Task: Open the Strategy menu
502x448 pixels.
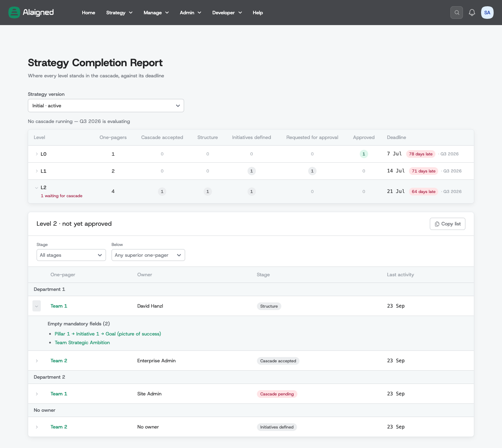Action: pyautogui.click(x=119, y=13)
